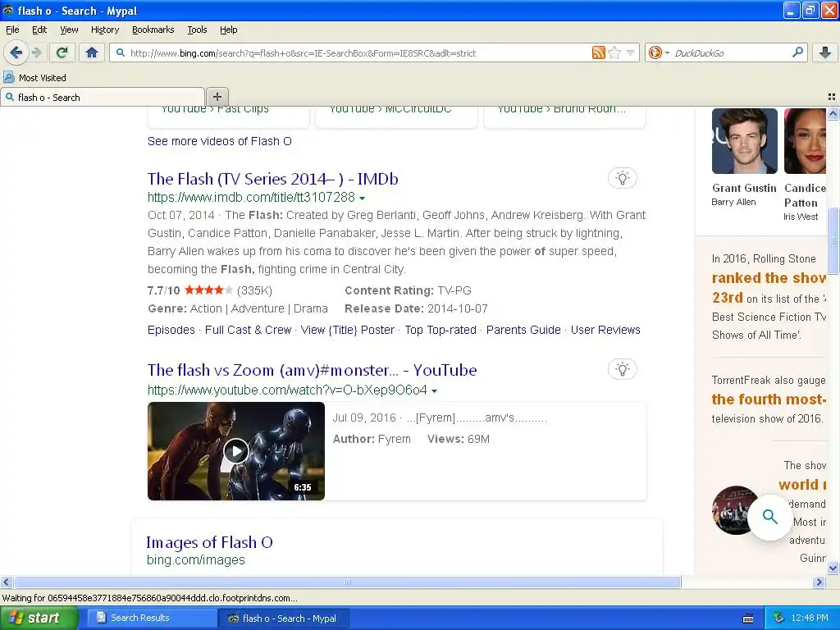This screenshot has height=630, width=840.
Task: Open the 'Images of Flash O' heading link
Action: click(x=209, y=542)
